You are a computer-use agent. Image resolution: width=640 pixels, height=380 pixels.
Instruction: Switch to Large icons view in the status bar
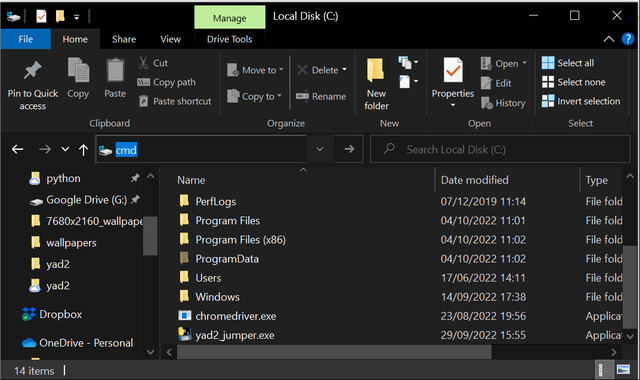(623, 370)
